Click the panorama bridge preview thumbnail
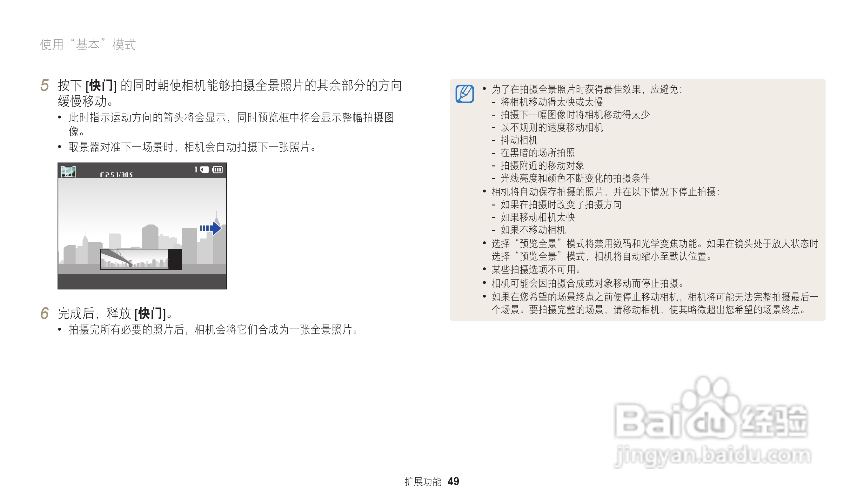Viewport: 864px width, 504px height. (x=134, y=259)
